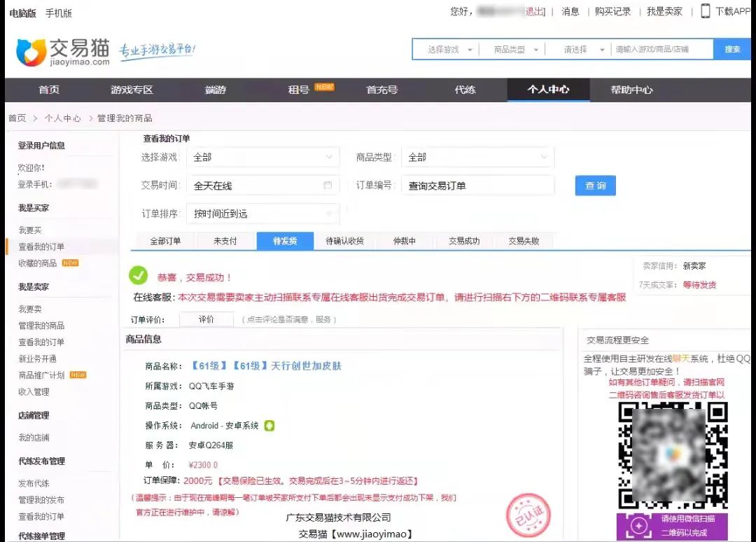Click the NEW badge next to 租号
The image size is (756, 542).
(325, 87)
